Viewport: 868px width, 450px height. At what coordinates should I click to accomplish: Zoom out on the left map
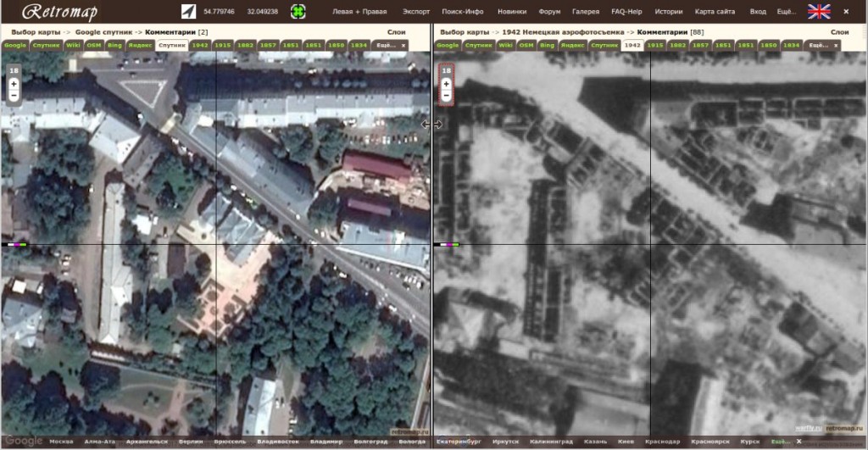[14, 95]
